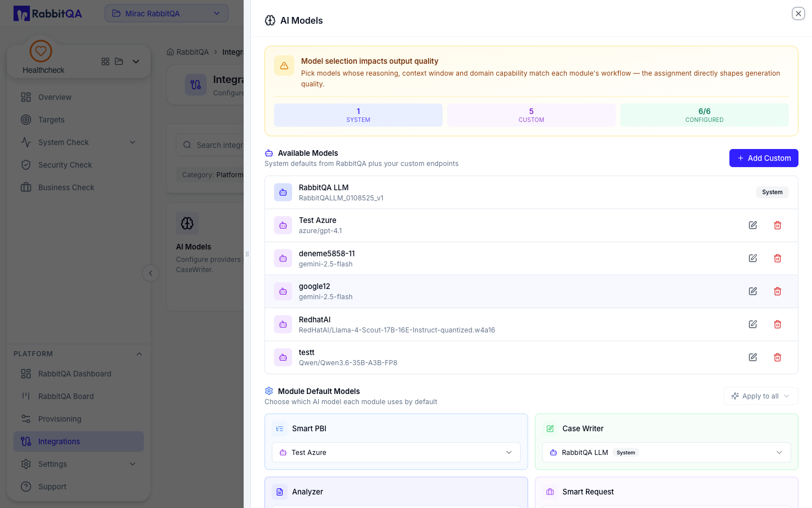Open the Mirac RabbitQA project dropdown

pyautogui.click(x=166, y=14)
